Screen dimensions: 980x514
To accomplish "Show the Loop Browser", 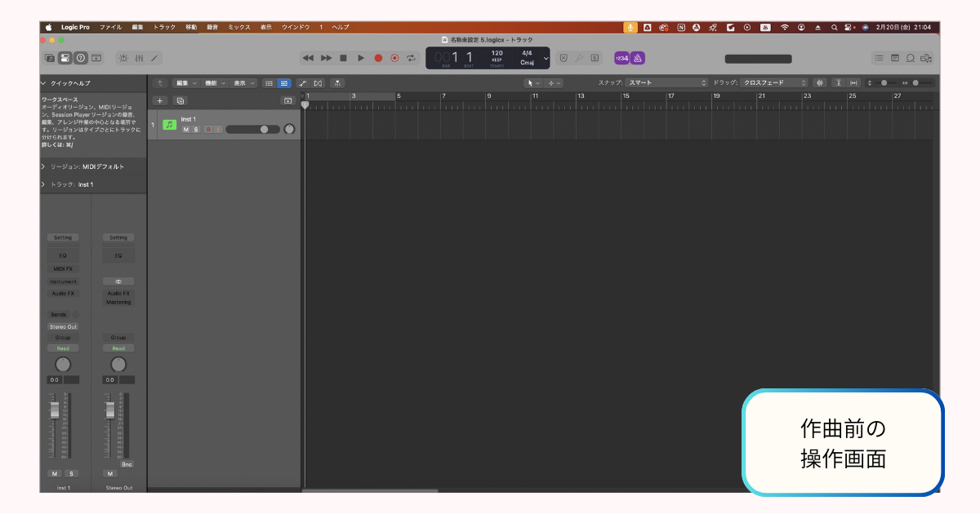I will click(x=911, y=58).
